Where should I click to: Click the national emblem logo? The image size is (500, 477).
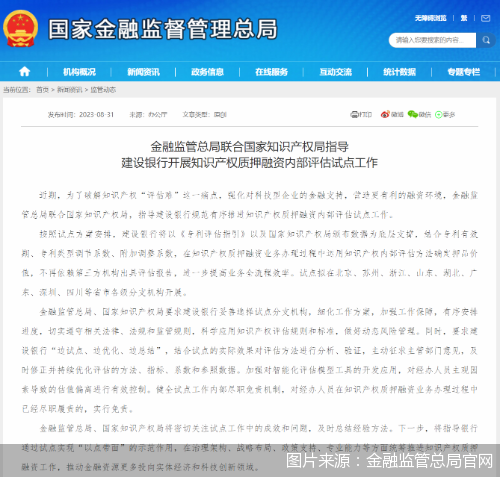point(20,28)
